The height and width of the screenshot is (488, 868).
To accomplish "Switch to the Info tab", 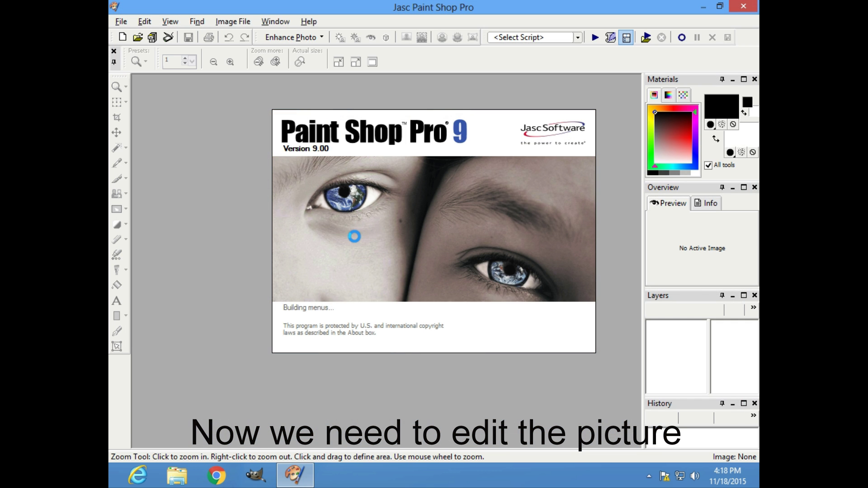I will tap(706, 203).
